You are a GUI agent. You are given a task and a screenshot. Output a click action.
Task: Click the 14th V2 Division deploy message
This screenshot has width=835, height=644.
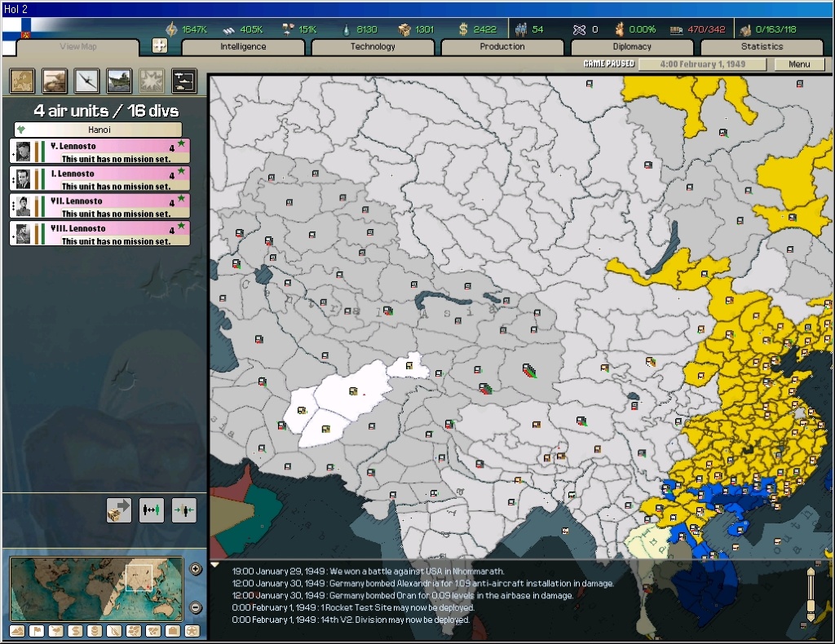tap(351, 620)
